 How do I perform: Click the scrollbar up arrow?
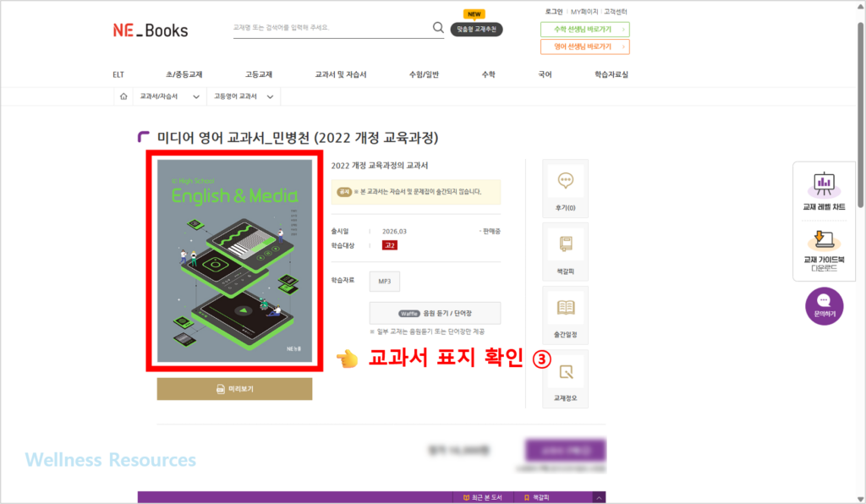coord(861,7)
